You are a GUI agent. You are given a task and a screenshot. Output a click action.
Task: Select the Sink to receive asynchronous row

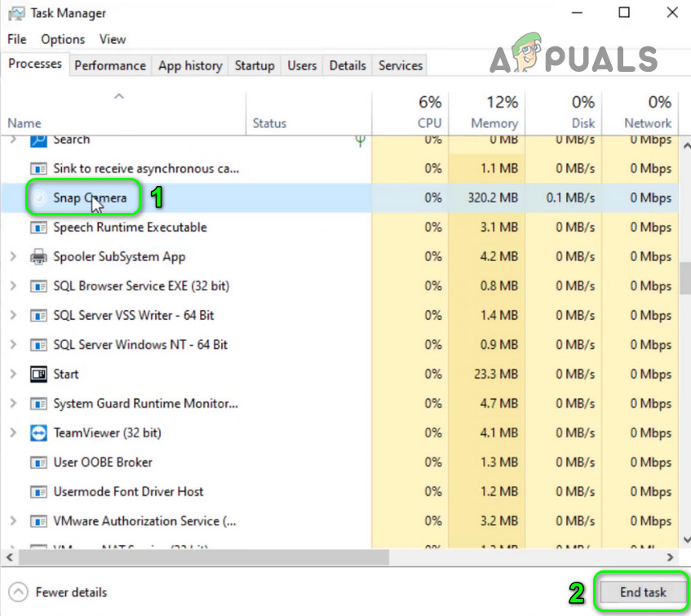pyautogui.click(x=339, y=169)
